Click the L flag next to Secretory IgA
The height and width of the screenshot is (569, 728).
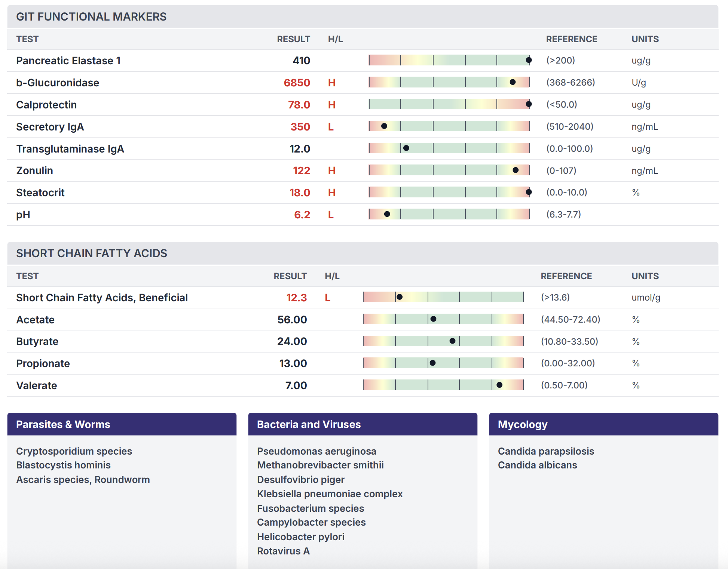[331, 126]
